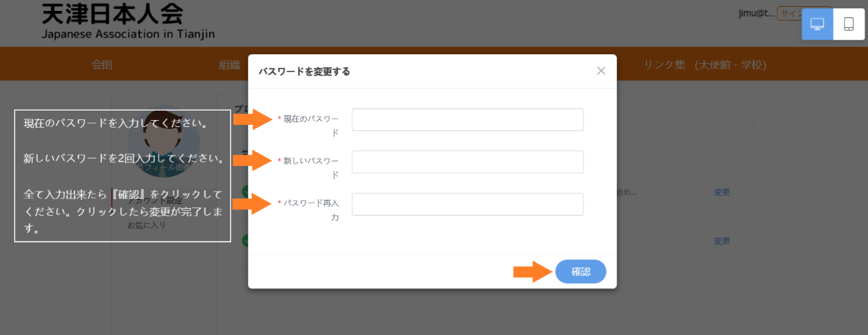Close the パスワードを変更する dialog with the X

pos(601,71)
